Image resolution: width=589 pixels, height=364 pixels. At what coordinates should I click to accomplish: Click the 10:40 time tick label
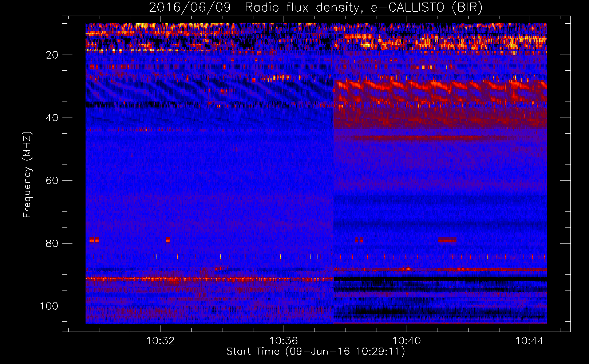tap(406, 341)
